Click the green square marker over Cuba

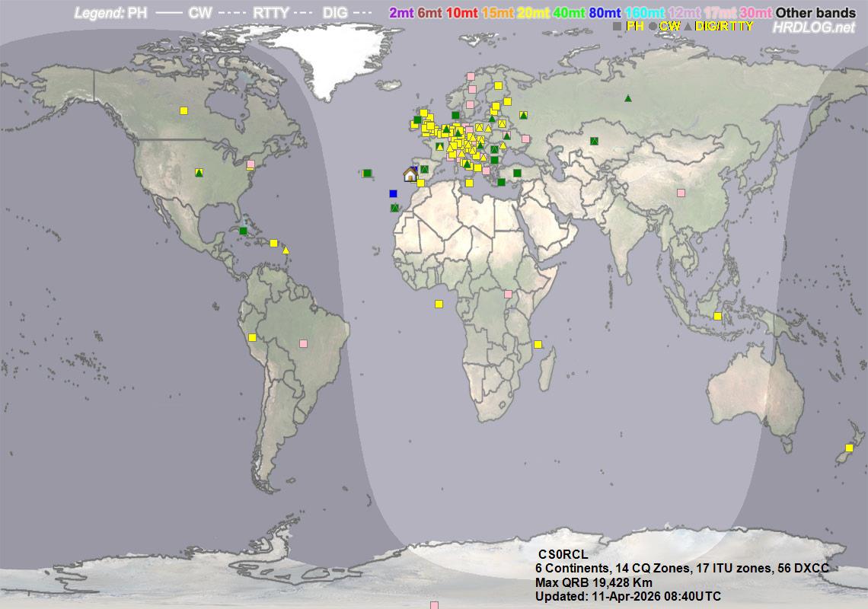pos(243,231)
